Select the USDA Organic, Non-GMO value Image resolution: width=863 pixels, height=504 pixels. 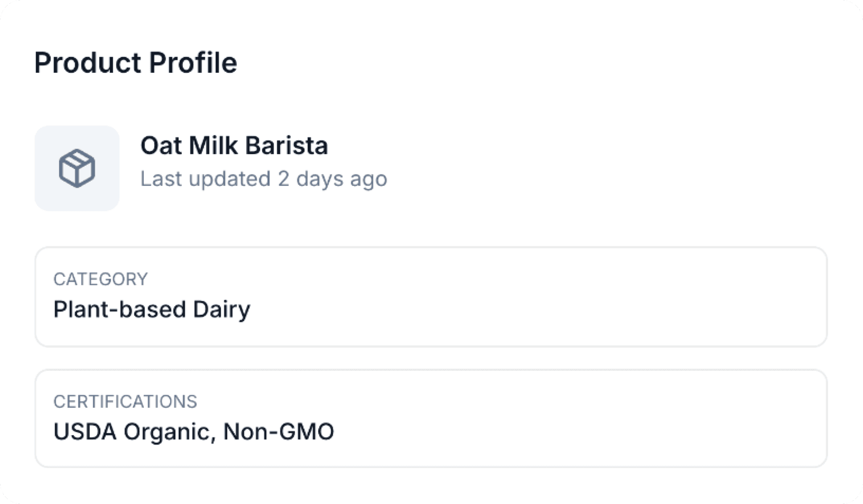[194, 432]
